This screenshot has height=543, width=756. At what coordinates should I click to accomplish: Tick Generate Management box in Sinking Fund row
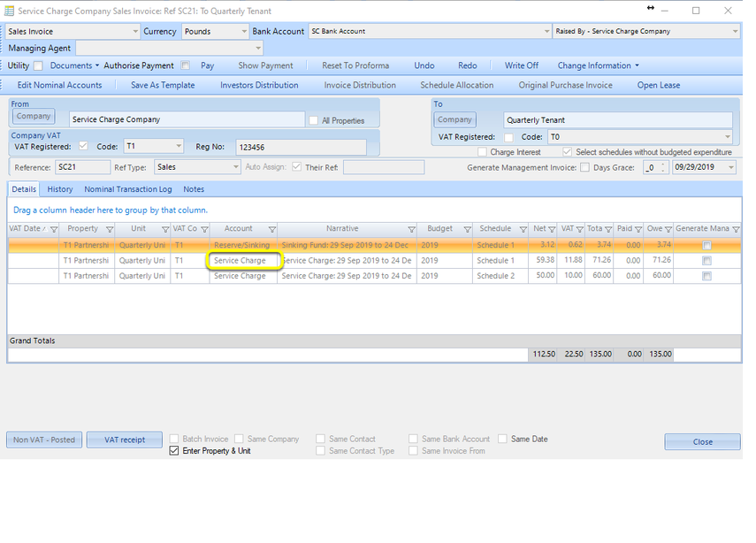tap(706, 246)
